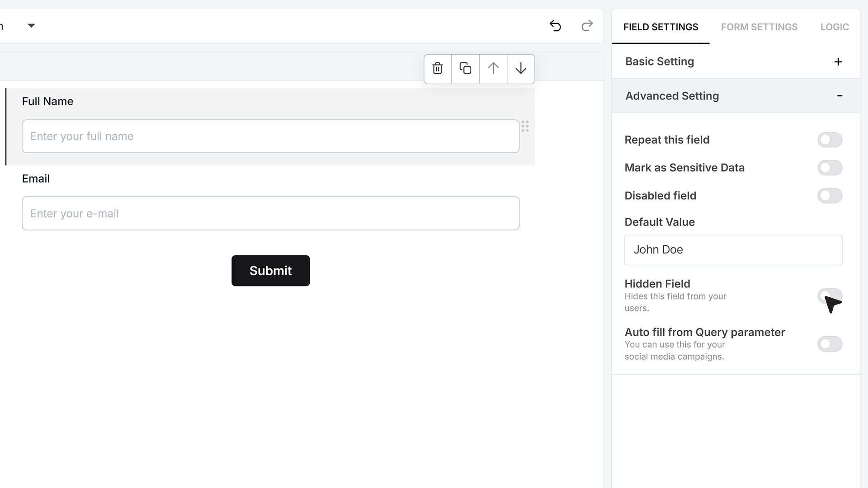Open the top-left dropdown arrow
868x488 pixels.
31,26
